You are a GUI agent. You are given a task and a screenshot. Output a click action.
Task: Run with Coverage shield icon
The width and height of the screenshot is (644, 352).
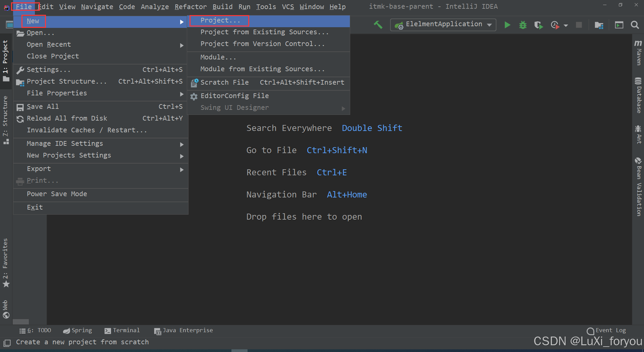pos(538,25)
